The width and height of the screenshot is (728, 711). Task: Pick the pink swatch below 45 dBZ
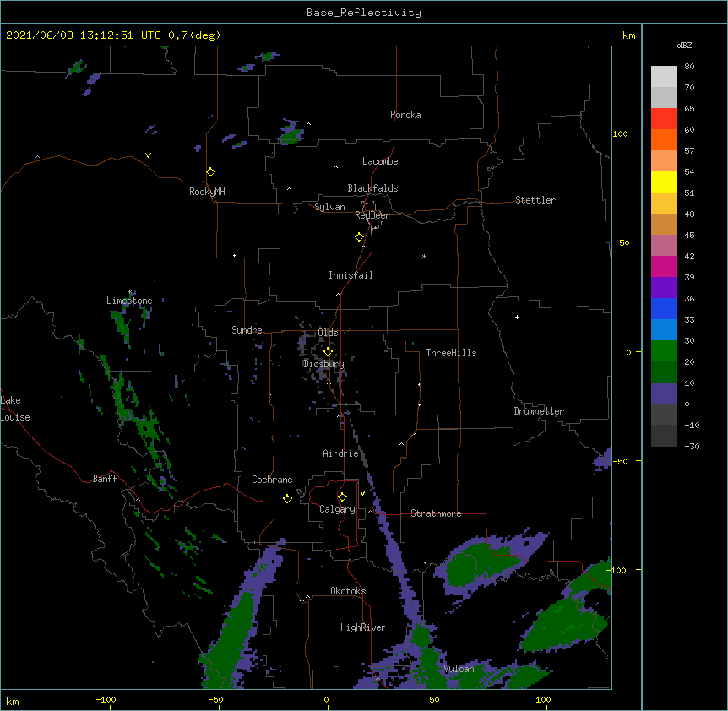664,246
